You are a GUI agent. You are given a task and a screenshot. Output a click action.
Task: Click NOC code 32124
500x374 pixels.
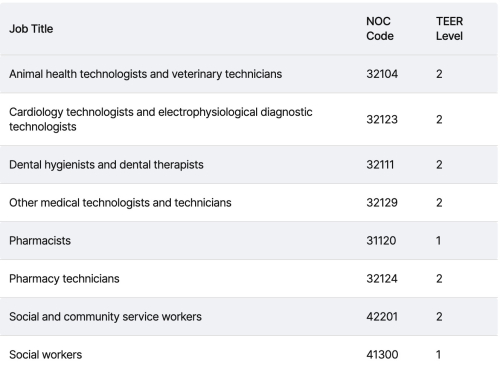[382, 279]
